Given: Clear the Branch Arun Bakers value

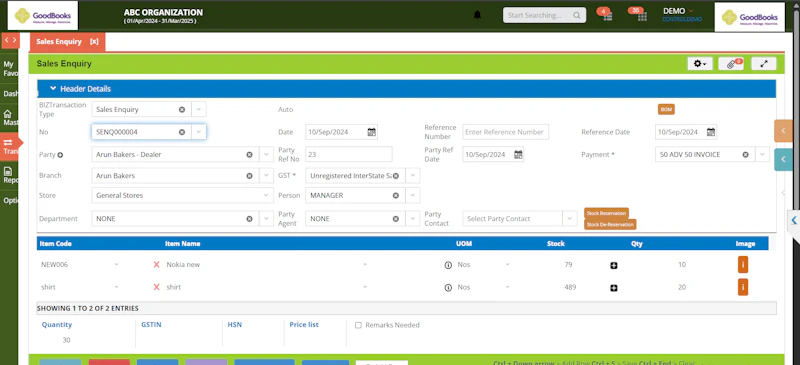Looking at the screenshot, I should coord(249,176).
